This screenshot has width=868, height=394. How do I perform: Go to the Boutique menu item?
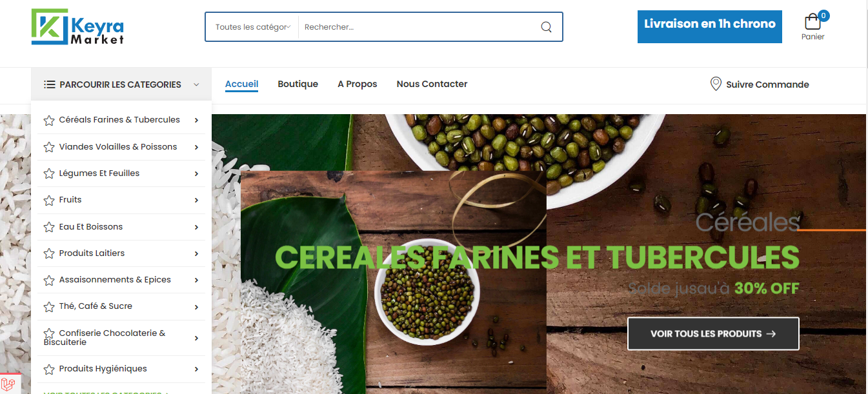coord(298,84)
